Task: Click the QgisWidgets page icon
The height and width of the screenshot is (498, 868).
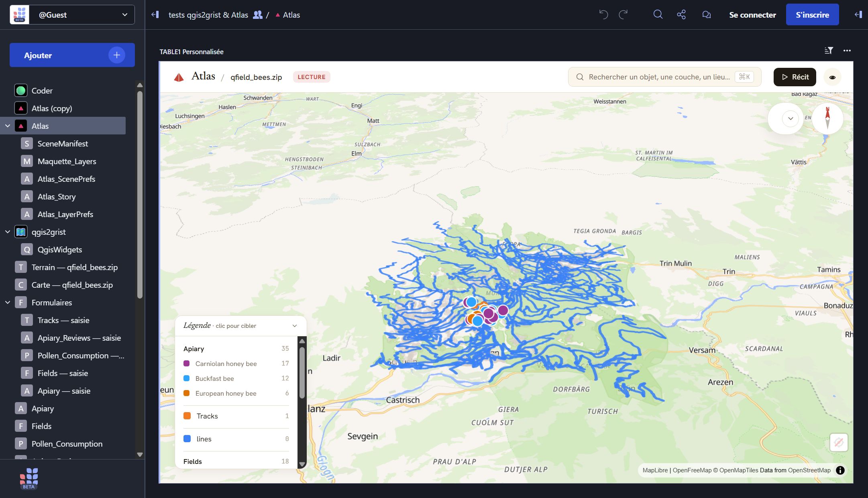Action: click(27, 250)
